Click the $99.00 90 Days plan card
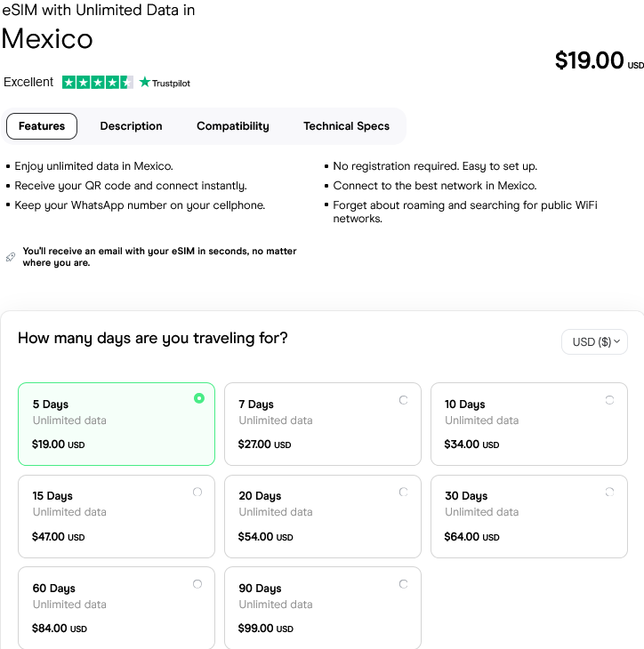 click(x=322, y=608)
